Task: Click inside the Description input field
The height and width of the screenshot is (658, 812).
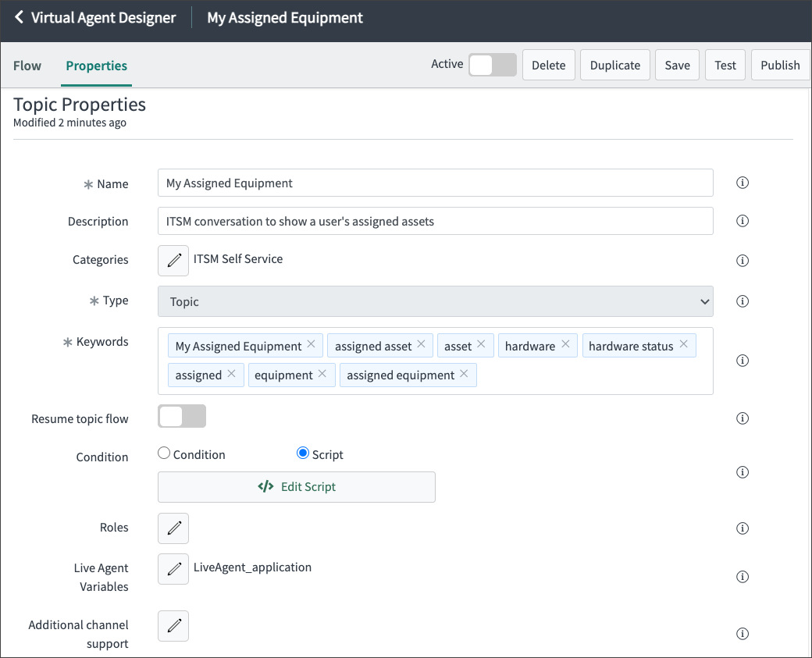Action: tap(435, 221)
